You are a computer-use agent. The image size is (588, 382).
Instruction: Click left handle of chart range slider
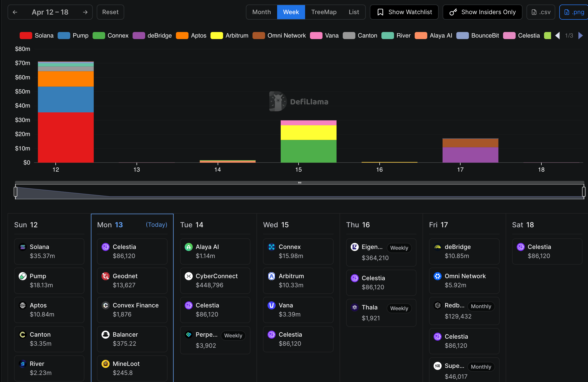pos(16,192)
